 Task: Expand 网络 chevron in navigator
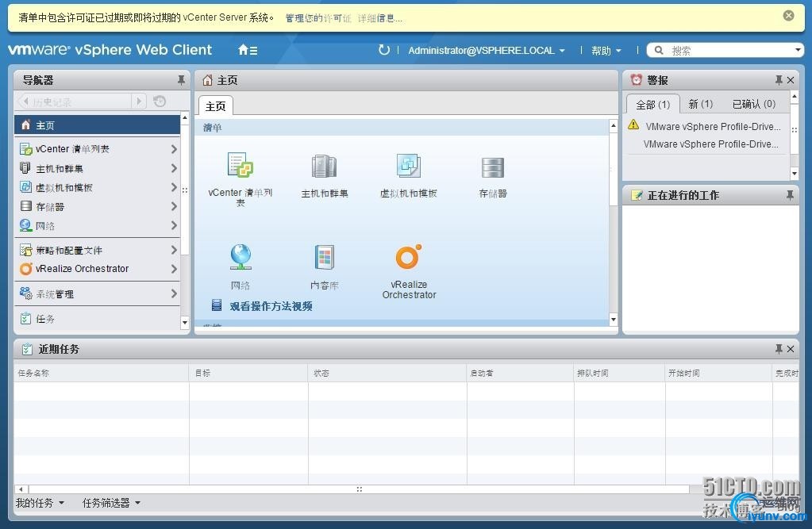174,226
